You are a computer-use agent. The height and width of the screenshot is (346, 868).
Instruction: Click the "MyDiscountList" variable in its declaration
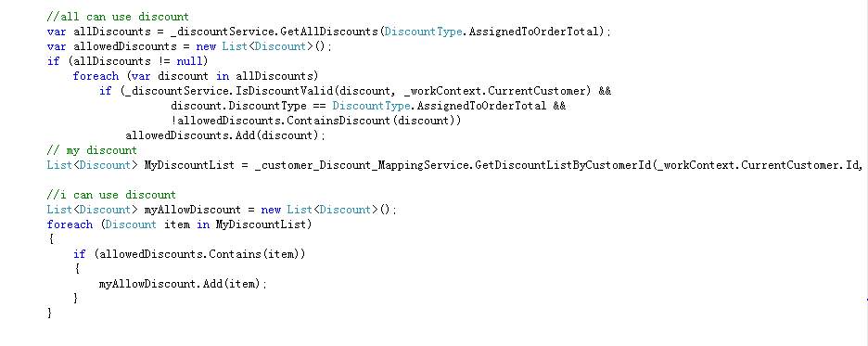point(189,165)
